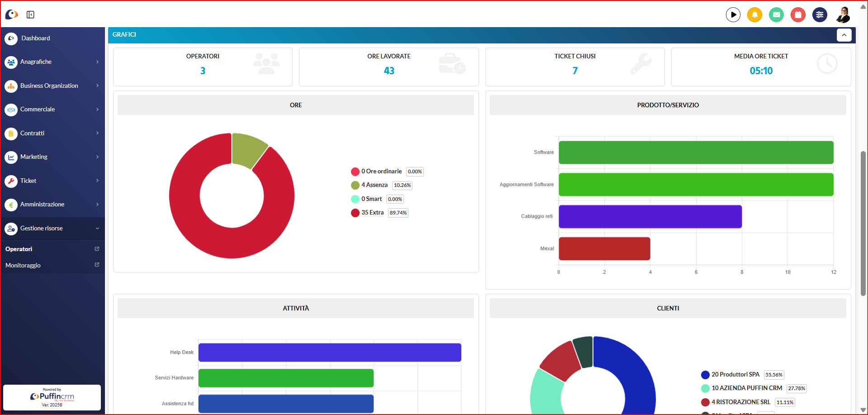Expand the Marketing menu chevron
Viewport: 868px width, 415px height.
tap(97, 157)
